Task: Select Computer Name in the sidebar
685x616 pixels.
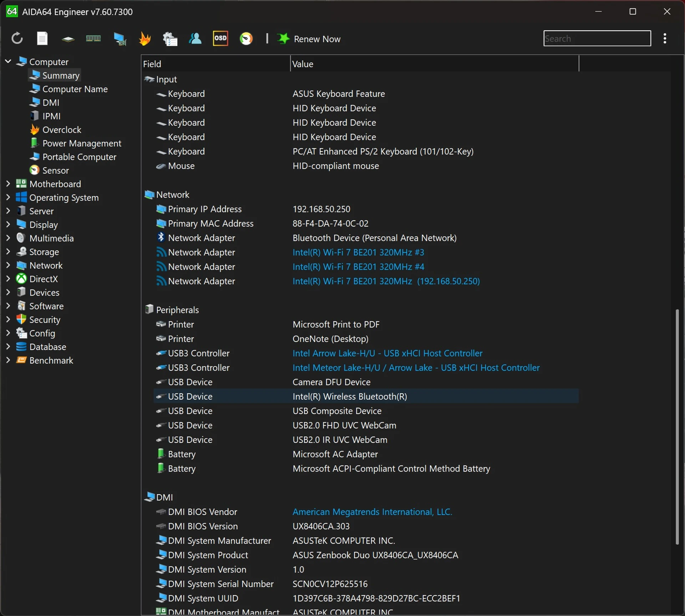Action: pos(68,89)
